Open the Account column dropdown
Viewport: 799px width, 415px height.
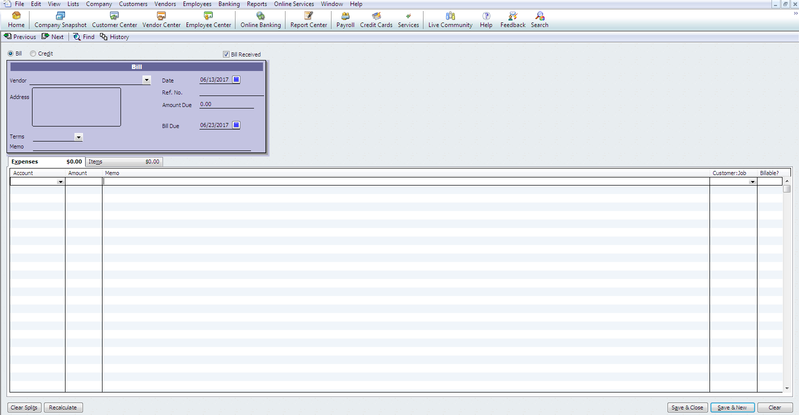61,182
